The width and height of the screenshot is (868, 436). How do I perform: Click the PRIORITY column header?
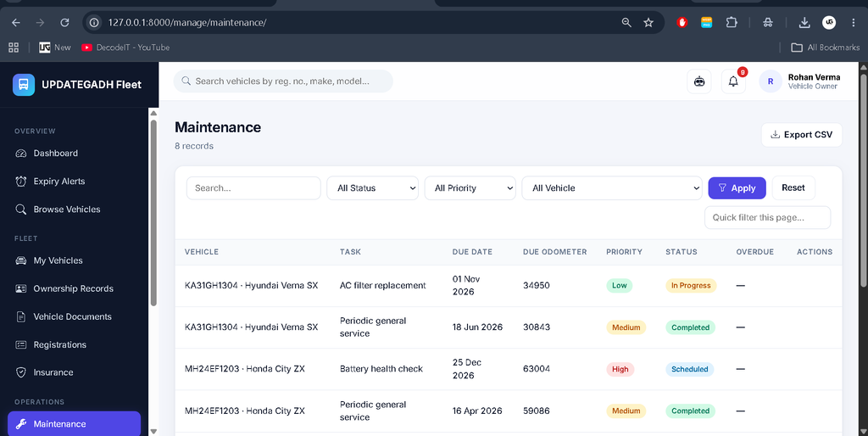pyautogui.click(x=625, y=252)
